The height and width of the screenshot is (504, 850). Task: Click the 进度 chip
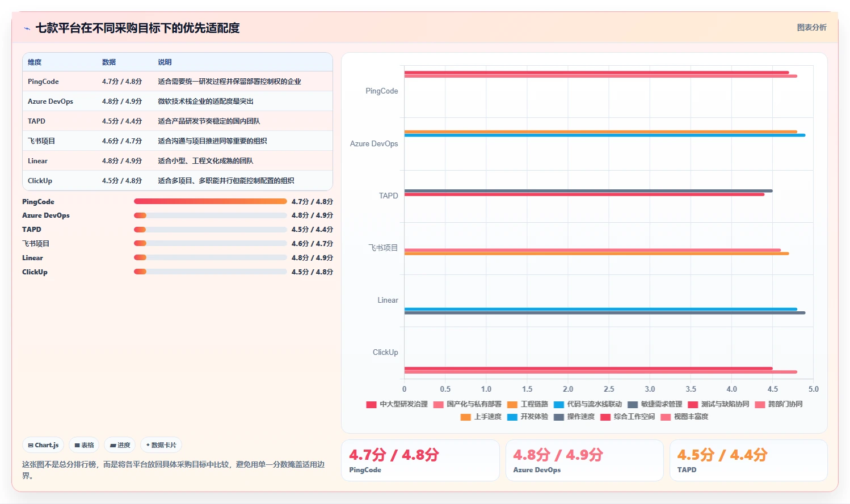tap(120, 445)
